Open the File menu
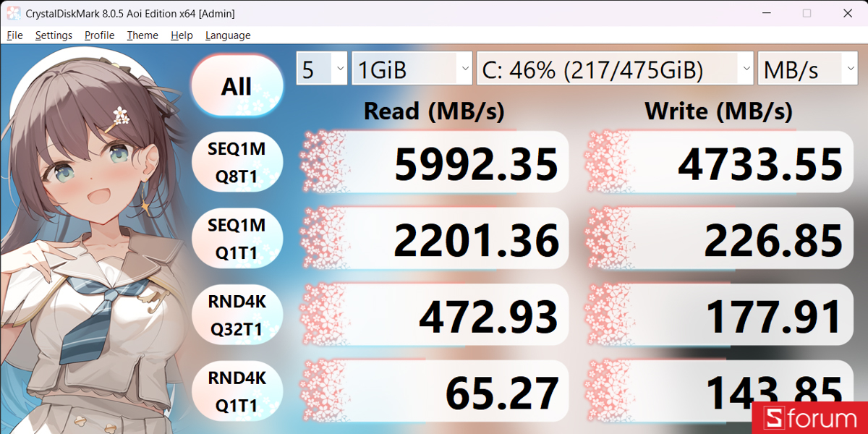The width and height of the screenshot is (868, 434). click(x=14, y=35)
